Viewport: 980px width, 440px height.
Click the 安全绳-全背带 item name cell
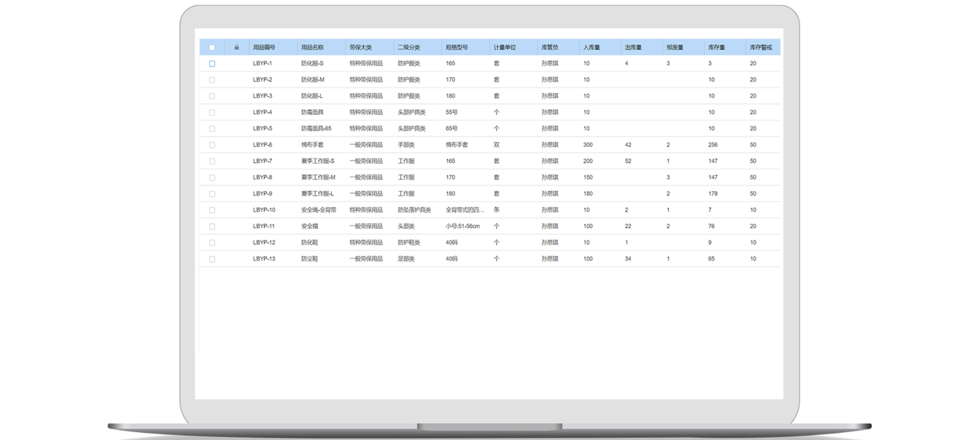[x=319, y=211]
